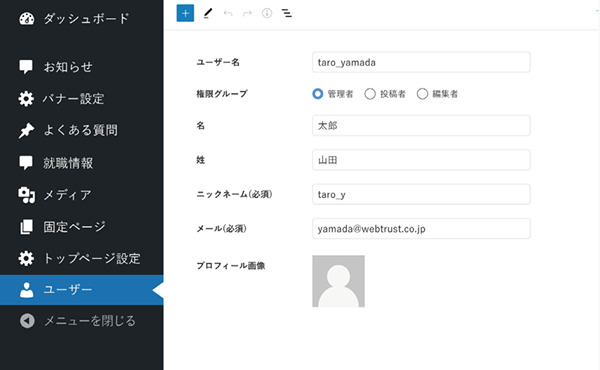Open the info details icon
The image size is (600, 370).
tap(267, 13)
